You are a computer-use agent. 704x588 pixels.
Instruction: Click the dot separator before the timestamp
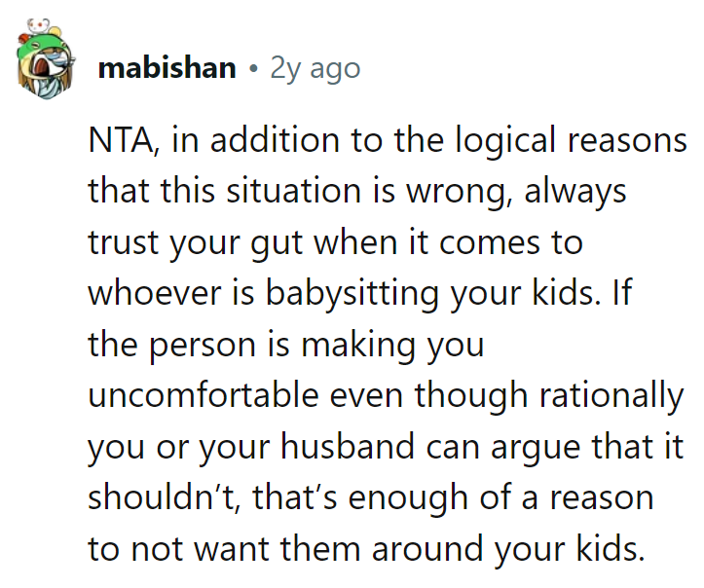click(254, 69)
